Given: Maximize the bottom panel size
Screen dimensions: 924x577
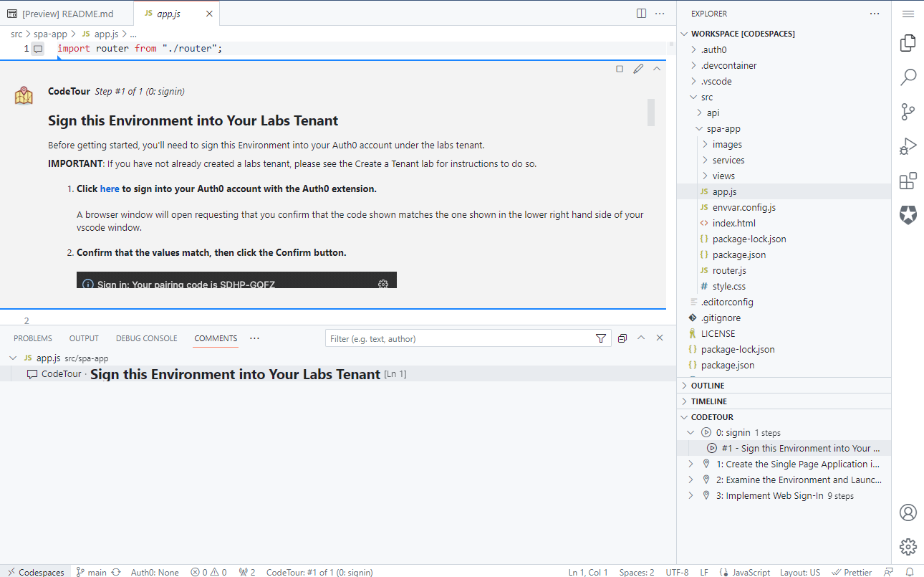Looking at the screenshot, I should 641,338.
